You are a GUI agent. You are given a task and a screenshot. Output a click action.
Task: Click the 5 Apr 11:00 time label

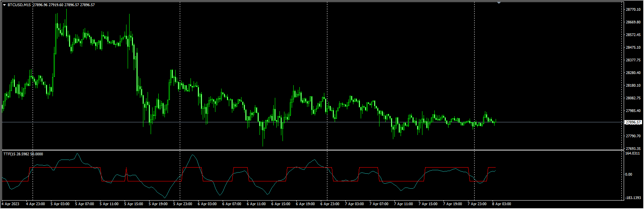coord(109,204)
